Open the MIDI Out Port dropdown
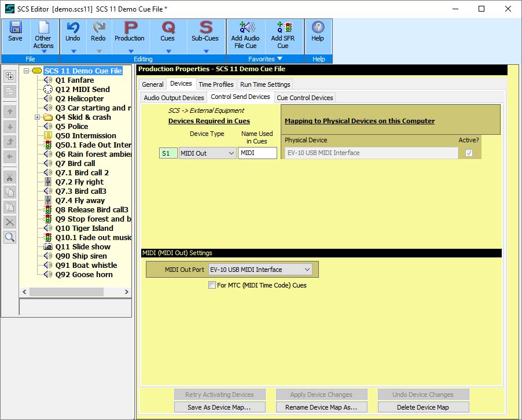 (260, 270)
